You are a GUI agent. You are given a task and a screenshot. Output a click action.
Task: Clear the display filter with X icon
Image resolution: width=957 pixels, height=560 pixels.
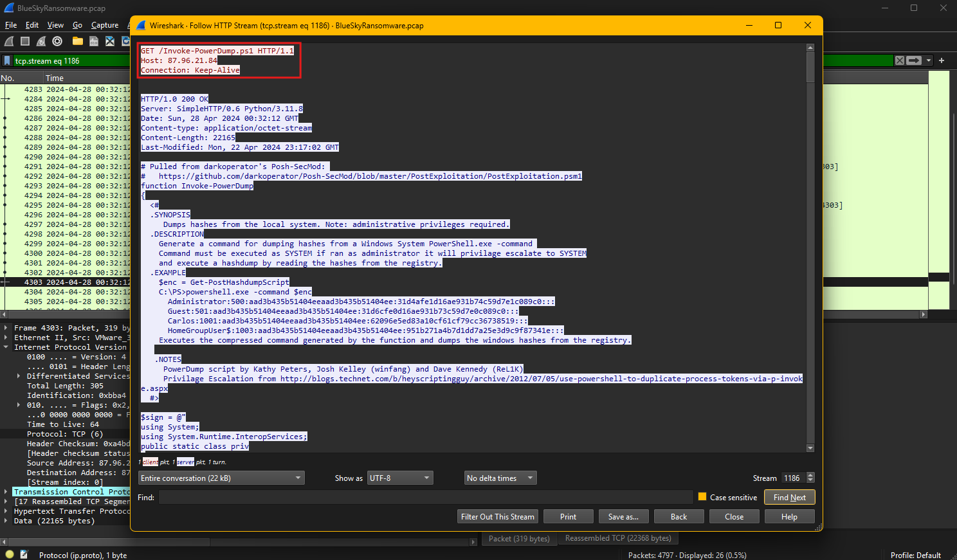[899, 60]
